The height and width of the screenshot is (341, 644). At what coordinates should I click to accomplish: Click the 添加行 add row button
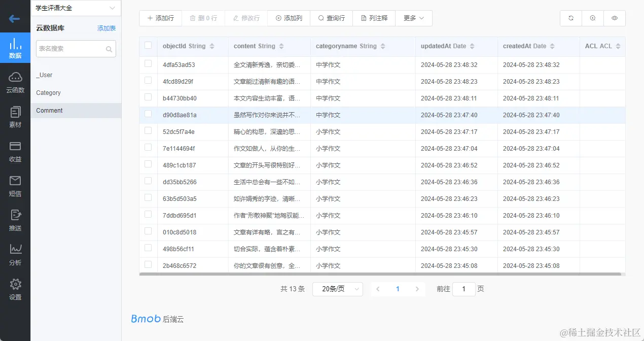point(160,18)
